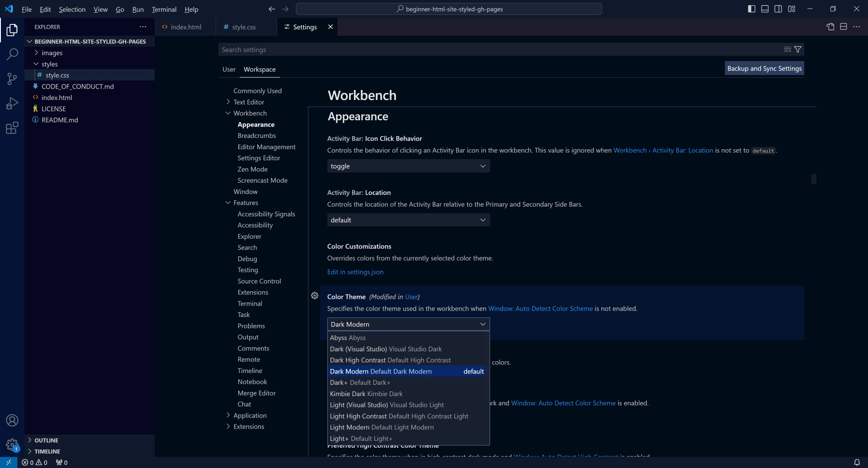The width and height of the screenshot is (868, 468).
Task: Open the customize layout icon
Action: (792, 9)
